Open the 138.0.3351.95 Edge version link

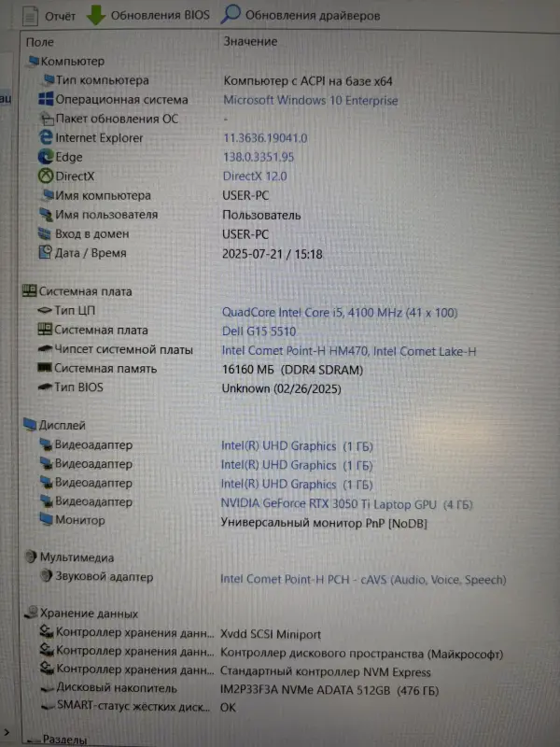[259, 157]
